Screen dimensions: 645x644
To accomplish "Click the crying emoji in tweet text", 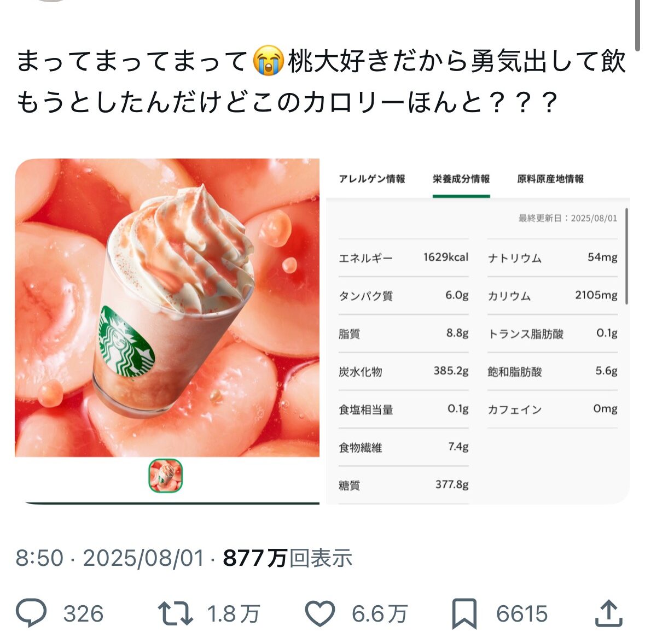I will coord(268,61).
